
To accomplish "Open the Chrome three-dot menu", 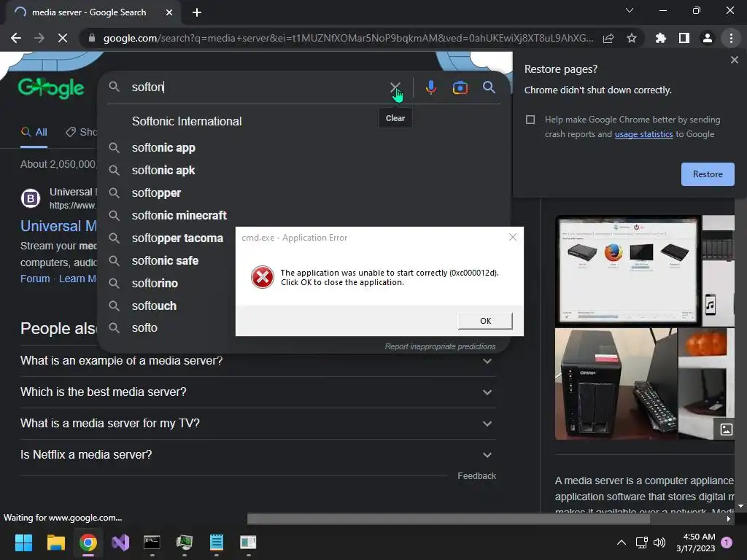I will 731,38.
